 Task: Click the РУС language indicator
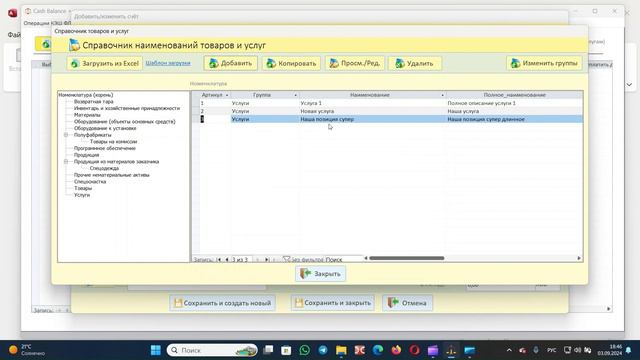click(x=552, y=350)
